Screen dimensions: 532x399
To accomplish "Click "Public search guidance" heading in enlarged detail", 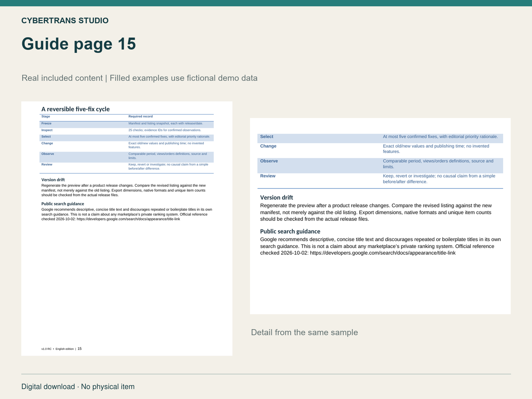I will tap(290, 231).
